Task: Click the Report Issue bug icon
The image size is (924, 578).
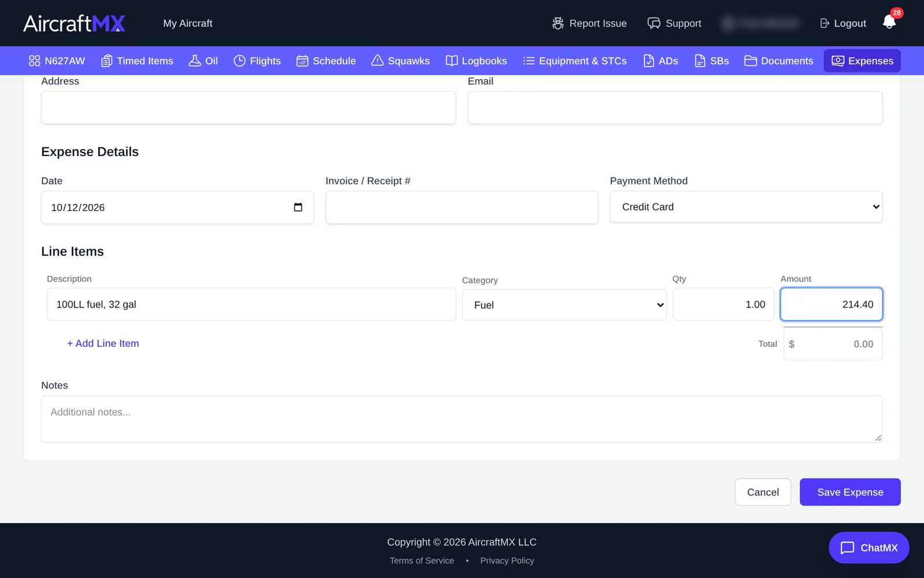Action: [x=558, y=23]
